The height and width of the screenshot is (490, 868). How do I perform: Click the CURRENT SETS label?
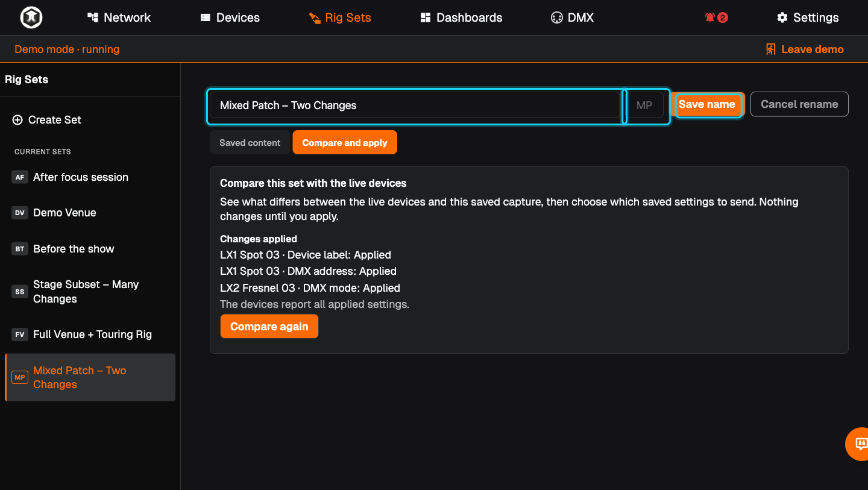[x=43, y=152]
